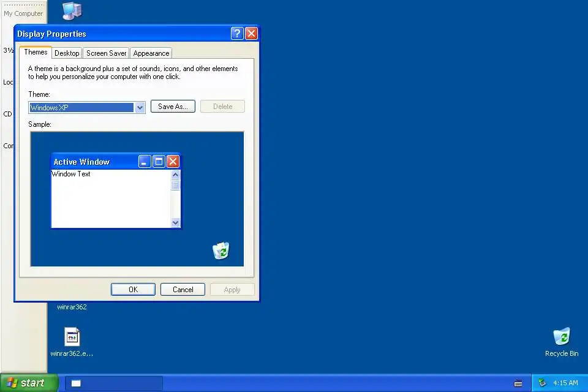Image resolution: width=588 pixels, height=392 pixels.
Task: Open the Start menu
Action: [x=29, y=383]
